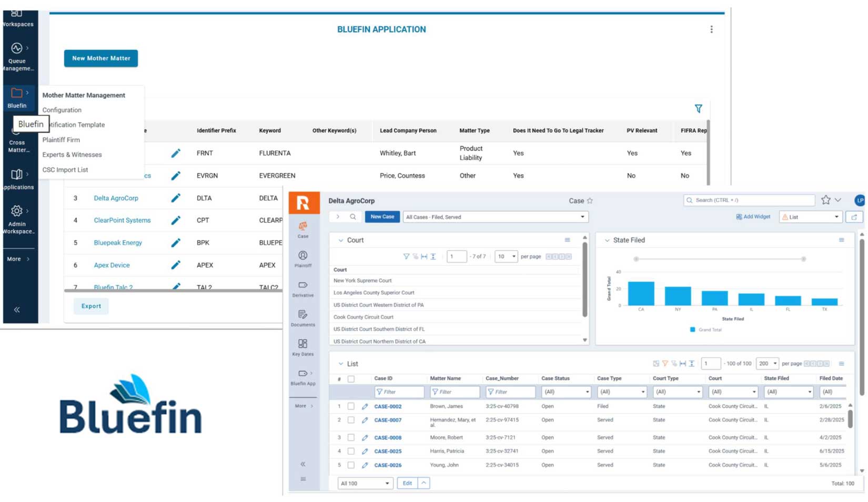The width and height of the screenshot is (868, 502).
Task: Select CSC Import List menu item
Action: pyautogui.click(x=65, y=170)
